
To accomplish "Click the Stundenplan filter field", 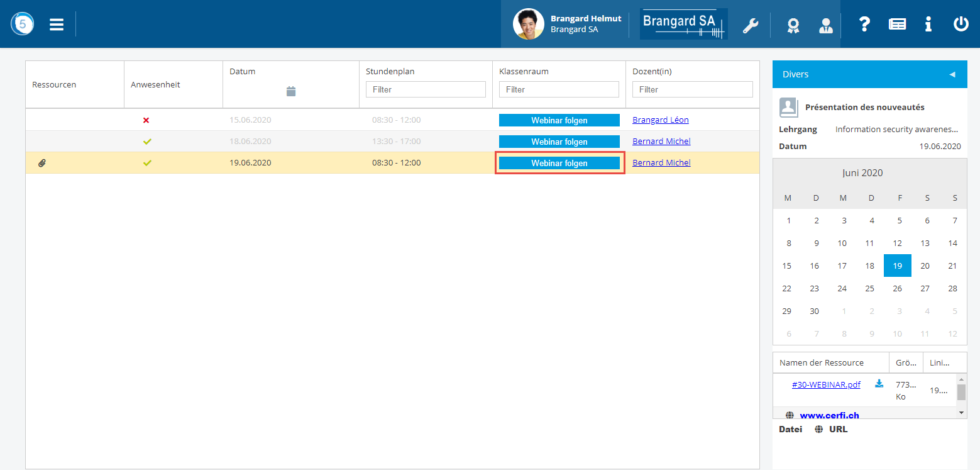I will [426, 89].
